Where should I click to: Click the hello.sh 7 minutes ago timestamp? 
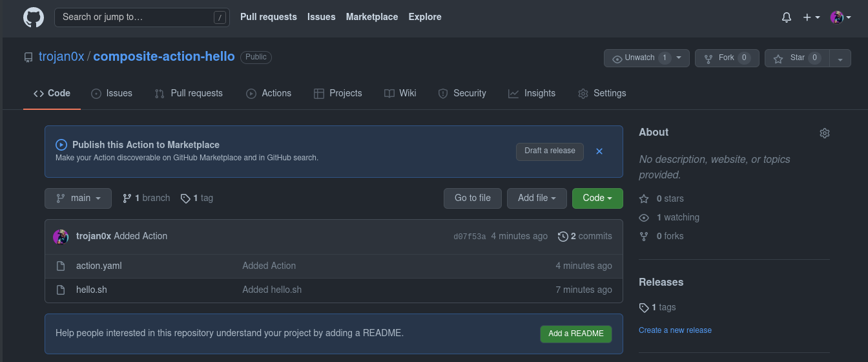[584, 290]
